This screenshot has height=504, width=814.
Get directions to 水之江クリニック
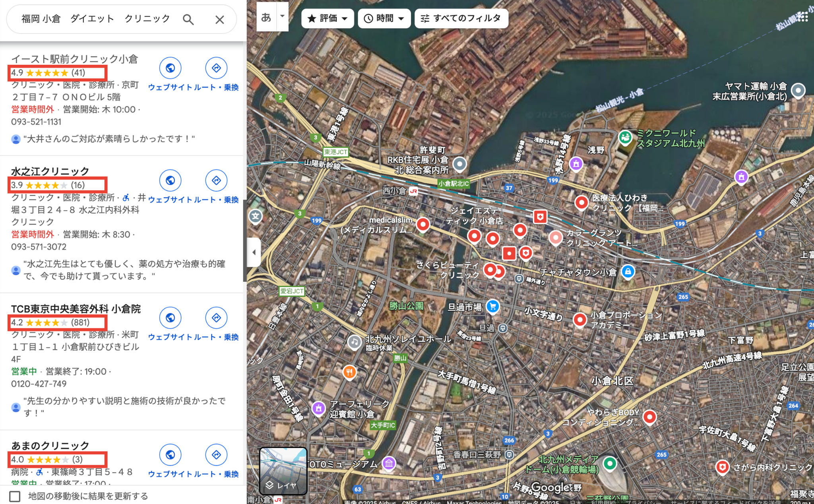pyautogui.click(x=216, y=180)
